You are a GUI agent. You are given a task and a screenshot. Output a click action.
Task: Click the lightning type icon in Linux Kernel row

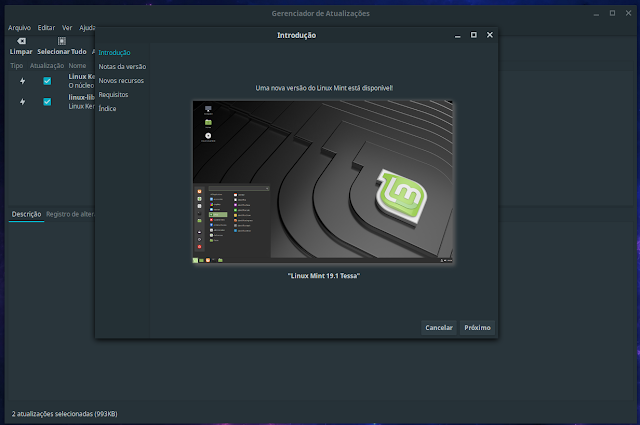pos(22,81)
